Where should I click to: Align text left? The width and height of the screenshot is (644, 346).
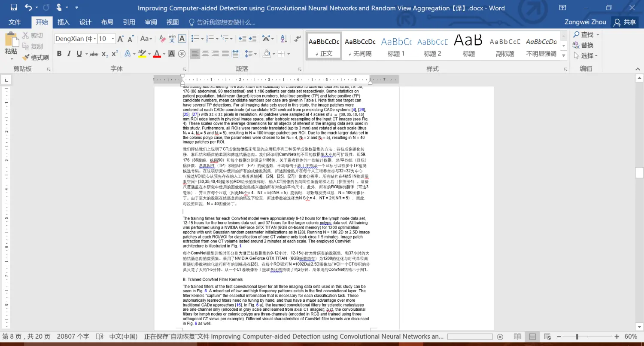pos(195,54)
